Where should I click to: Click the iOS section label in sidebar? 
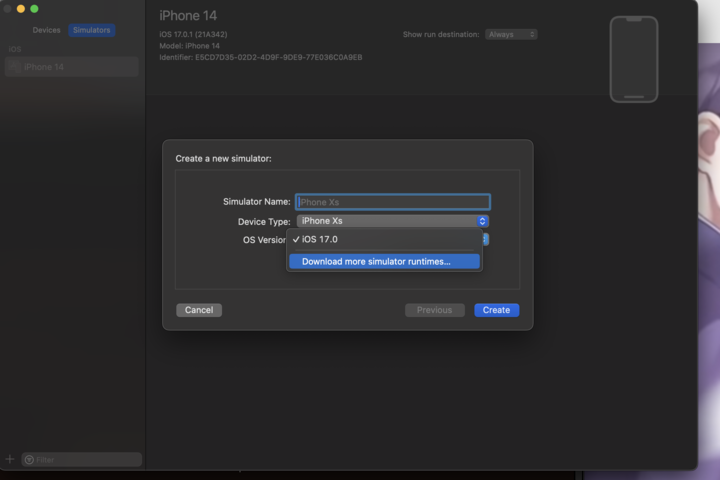[x=15, y=49]
